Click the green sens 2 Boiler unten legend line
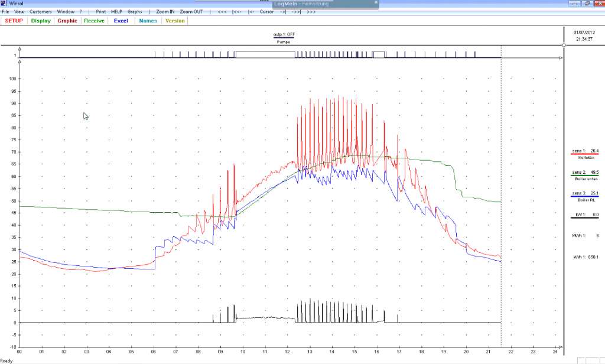 click(x=584, y=175)
